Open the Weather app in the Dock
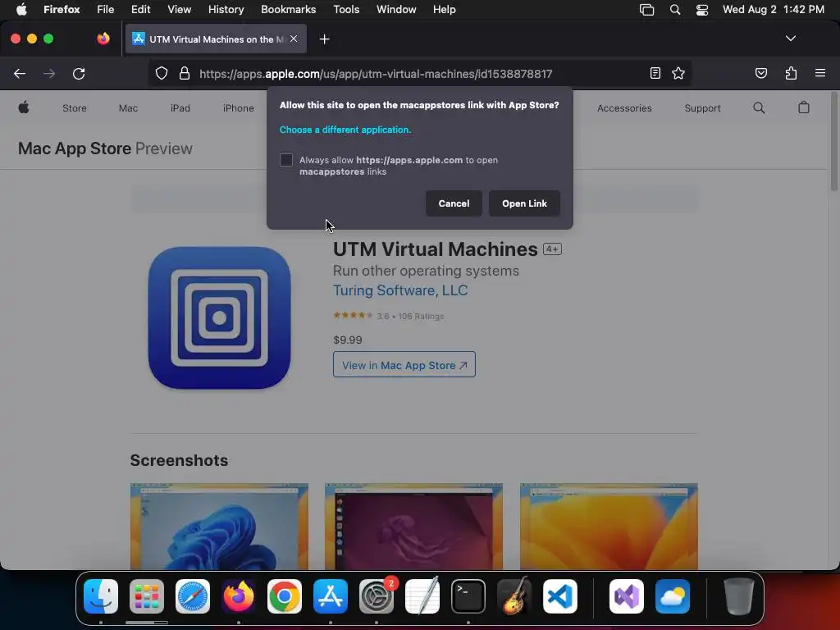 [x=673, y=596]
